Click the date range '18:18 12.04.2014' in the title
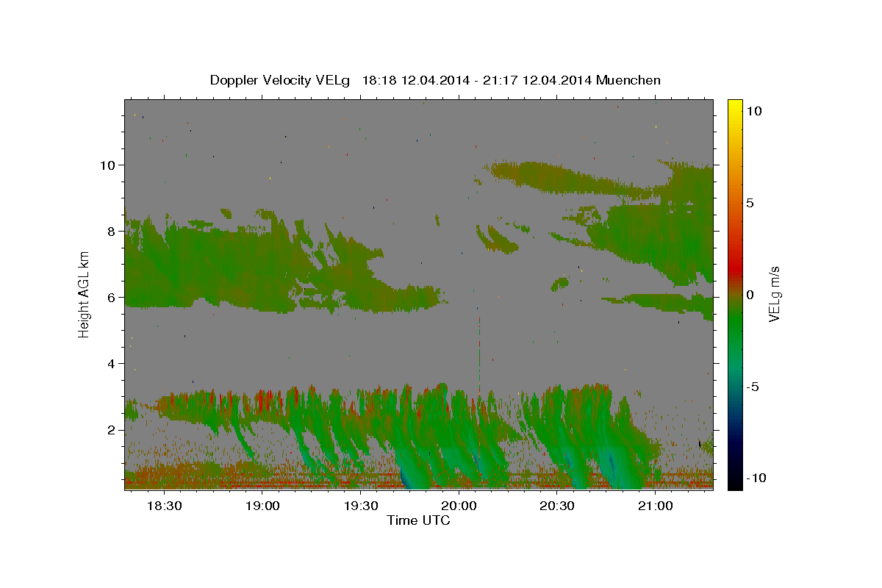882x588 pixels. pyautogui.click(x=417, y=80)
